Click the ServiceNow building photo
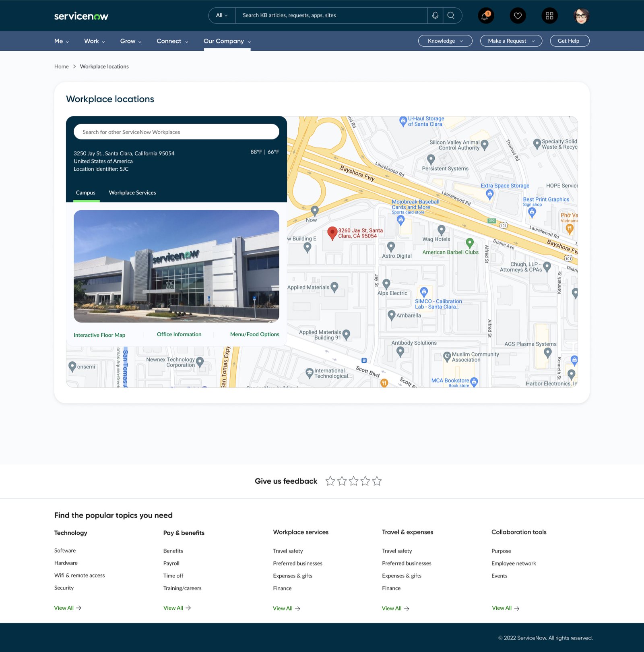This screenshot has width=644, height=652. (x=176, y=266)
